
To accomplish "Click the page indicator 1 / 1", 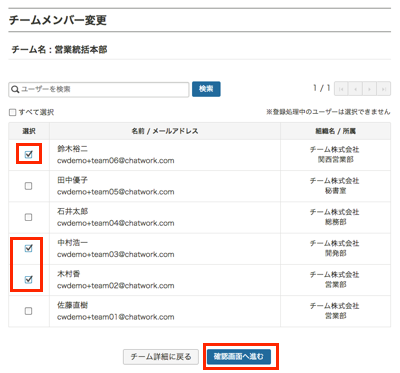I will 321,88.
